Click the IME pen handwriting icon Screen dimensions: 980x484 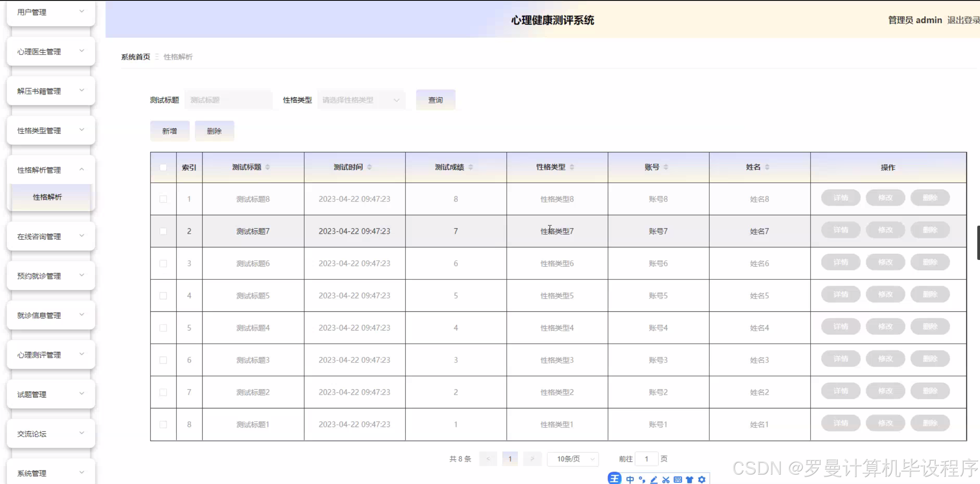654,480
